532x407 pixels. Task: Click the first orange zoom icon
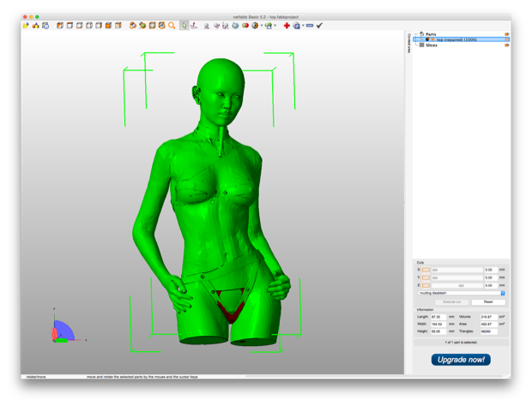pos(133,26)
